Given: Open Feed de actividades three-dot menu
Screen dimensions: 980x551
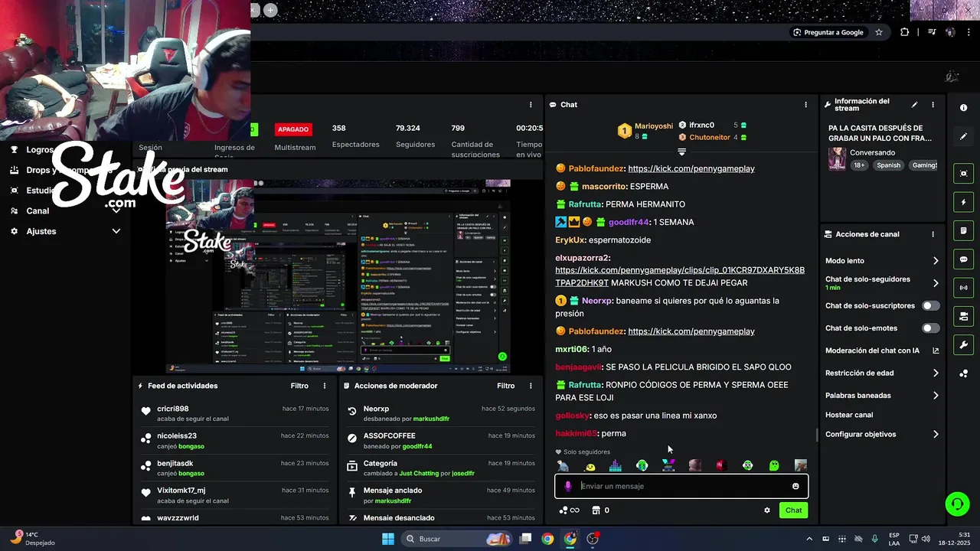Looking at the screenshot, I should [x=325, y=386].
